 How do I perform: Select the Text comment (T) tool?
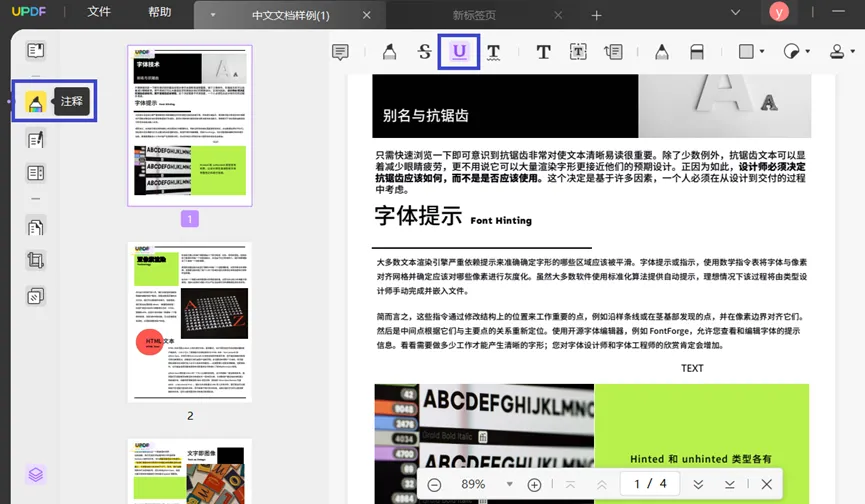(x=543, y=52)
